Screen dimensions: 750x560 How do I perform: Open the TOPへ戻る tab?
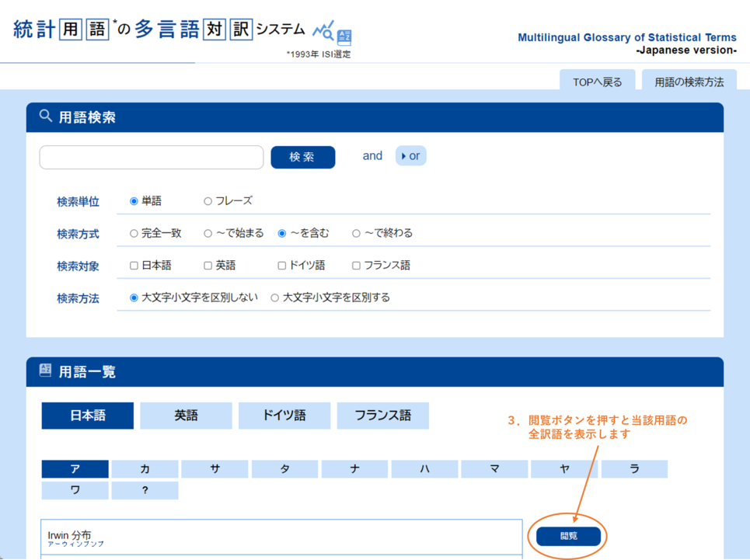tap(597, 82)
